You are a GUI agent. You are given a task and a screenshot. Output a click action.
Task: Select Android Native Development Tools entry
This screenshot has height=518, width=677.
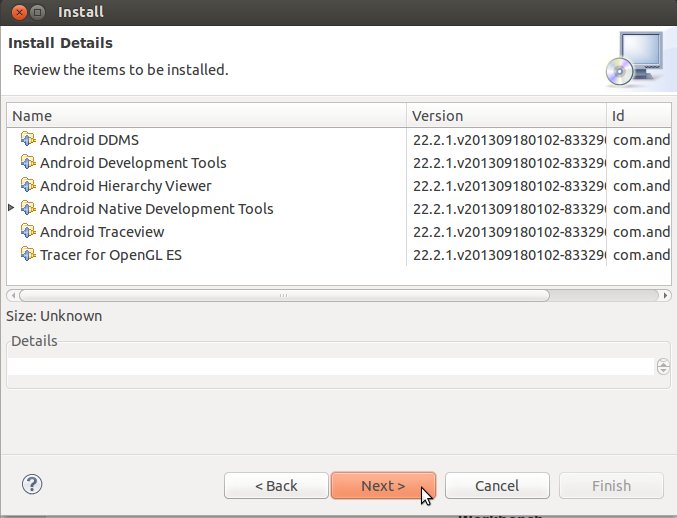coord(157,209)
